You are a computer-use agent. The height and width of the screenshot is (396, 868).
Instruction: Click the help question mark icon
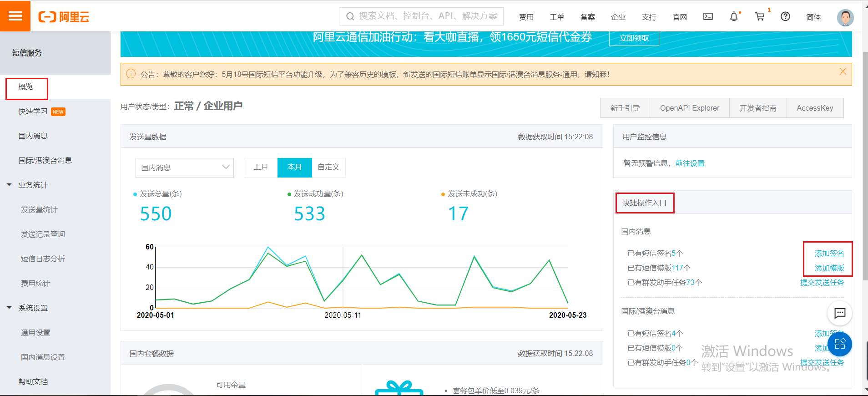(x=785, y=17)
